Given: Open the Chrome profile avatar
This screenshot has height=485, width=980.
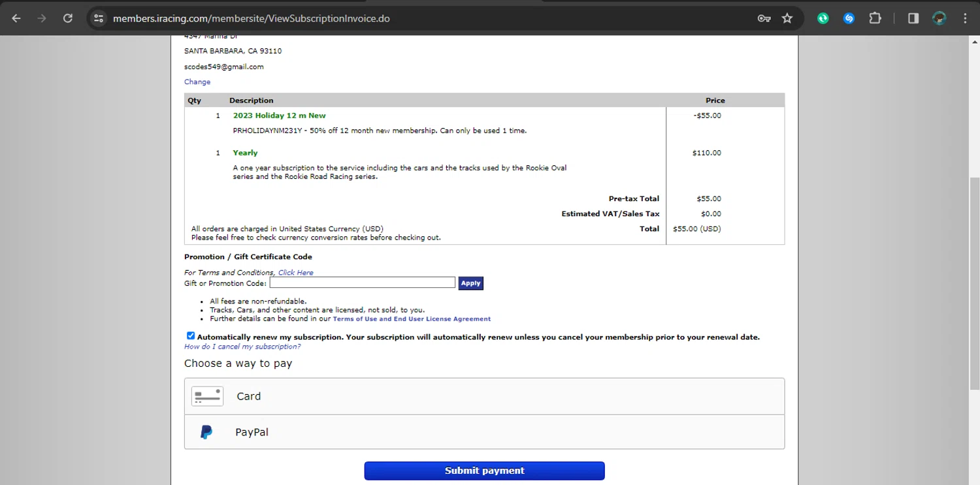Looking at the screenshot, I should click(939, 18).
